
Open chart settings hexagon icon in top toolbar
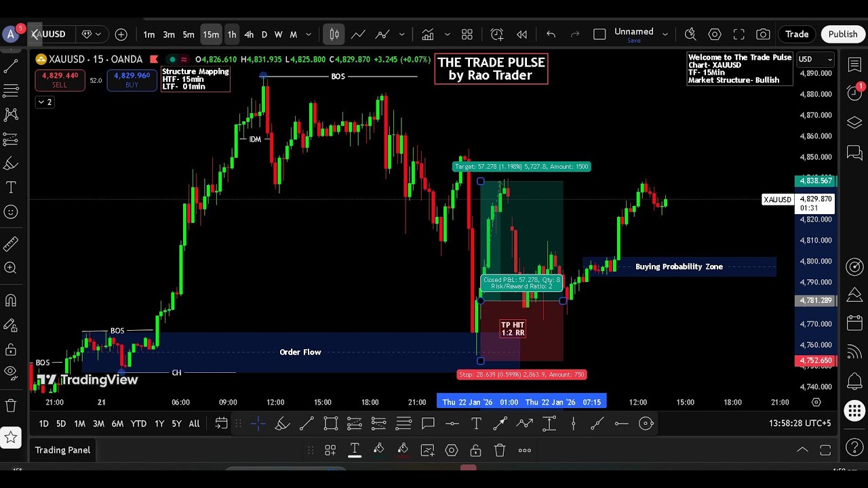(x=715, y=35)
